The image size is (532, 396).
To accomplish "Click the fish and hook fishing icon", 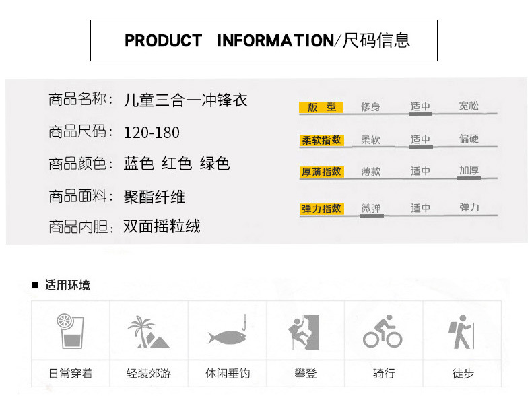I will click(227, 333).
